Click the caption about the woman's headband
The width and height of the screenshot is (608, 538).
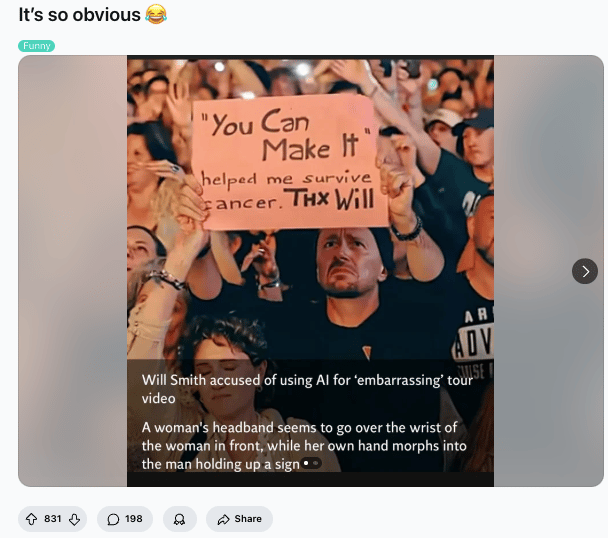click(304, 446)
